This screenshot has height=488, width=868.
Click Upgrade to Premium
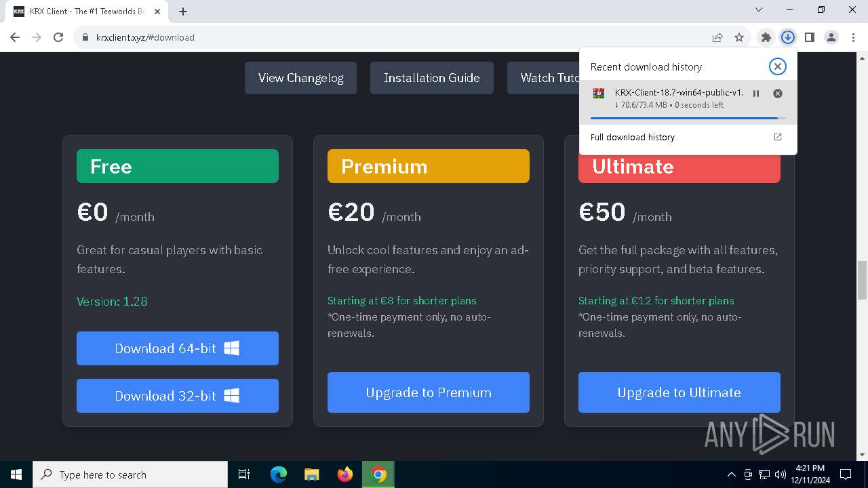pos(429,392)
